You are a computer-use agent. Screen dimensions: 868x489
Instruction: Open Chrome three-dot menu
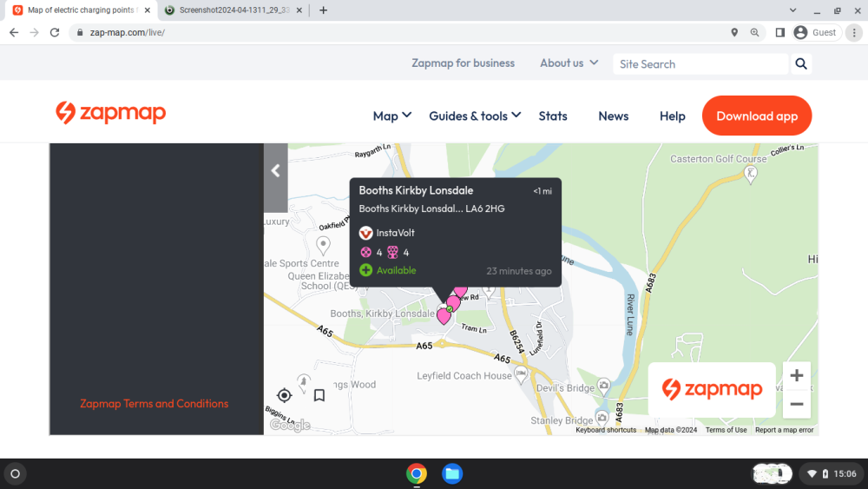(854, 33)
